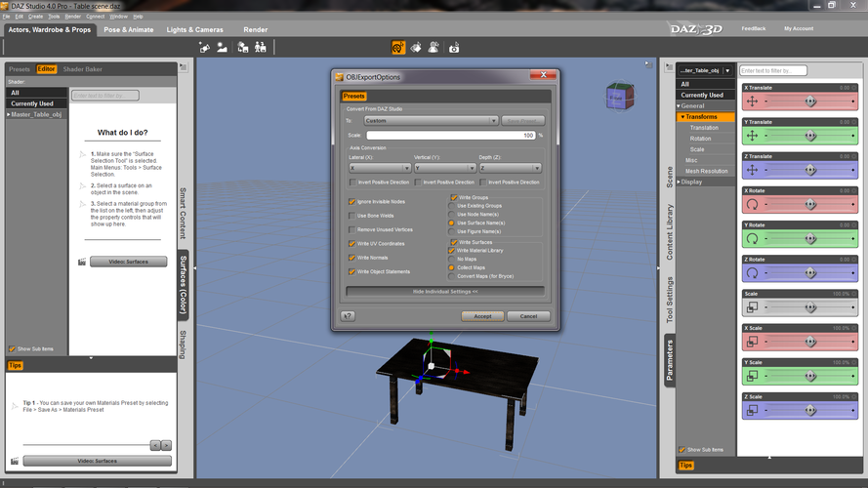This screenshot has height=488, width=868.
Task: Open the ...ter_Table_obj node selector dropdown
Action: pos(706,70)
